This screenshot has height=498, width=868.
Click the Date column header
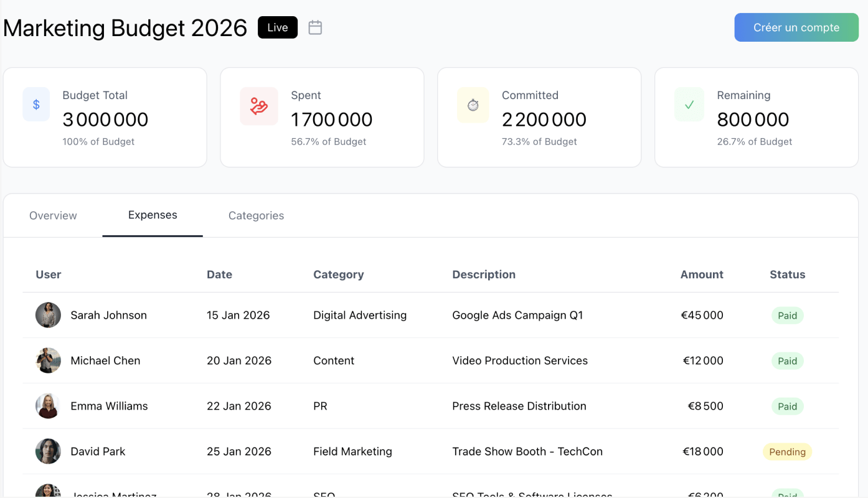tap(219, 275)
